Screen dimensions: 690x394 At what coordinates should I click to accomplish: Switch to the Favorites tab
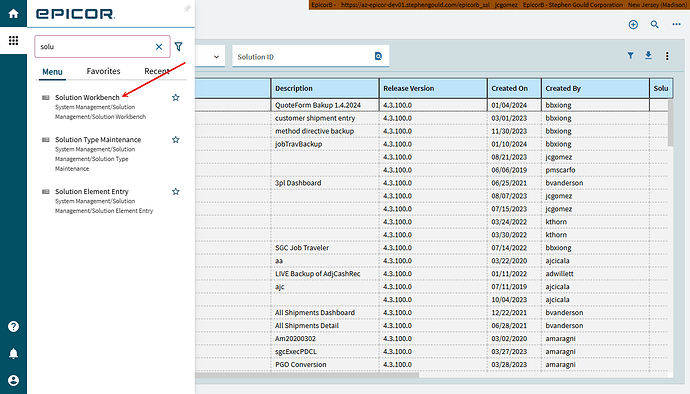tap(103, 71)
